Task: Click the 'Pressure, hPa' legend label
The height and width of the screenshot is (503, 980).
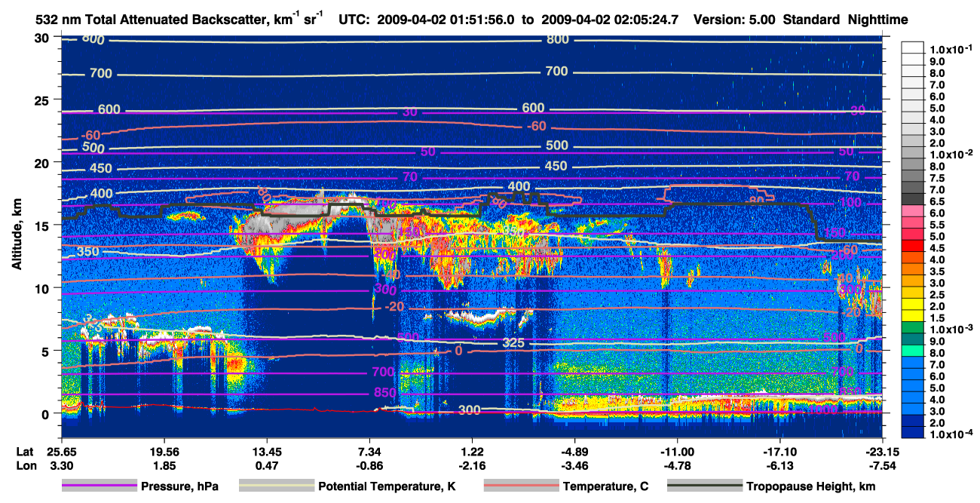Action: pos(181,486)
